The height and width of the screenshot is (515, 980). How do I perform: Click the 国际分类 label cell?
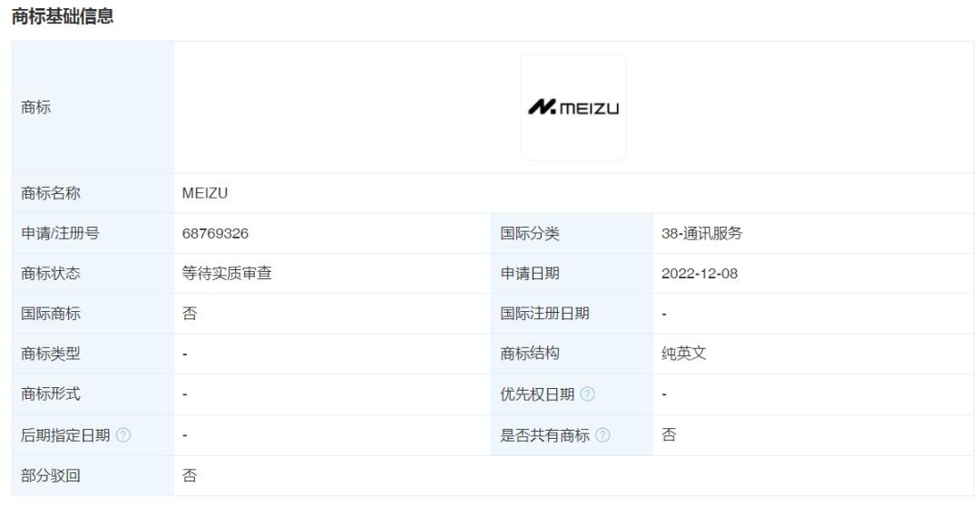[572, 233]
